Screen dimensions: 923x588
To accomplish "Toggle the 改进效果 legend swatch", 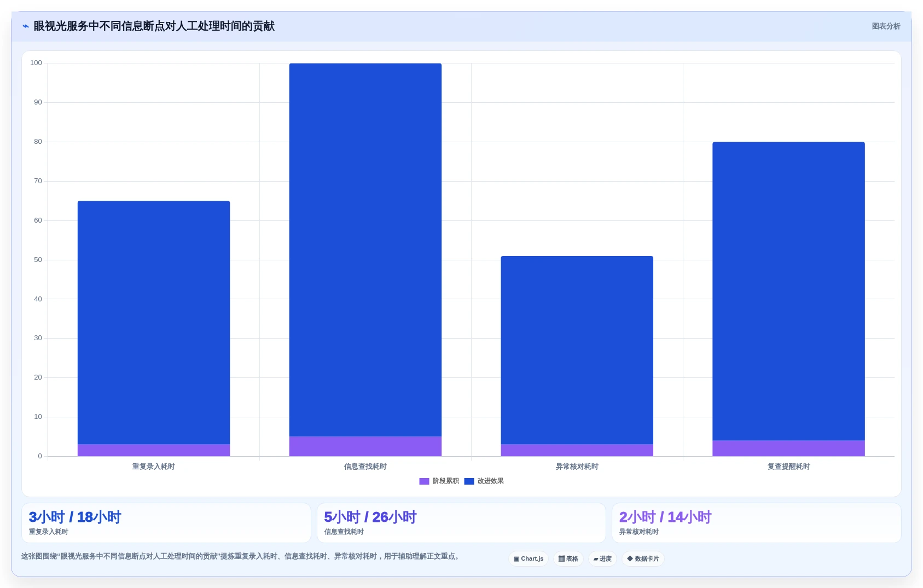I will pyautogui.click(x=469, y=481).
